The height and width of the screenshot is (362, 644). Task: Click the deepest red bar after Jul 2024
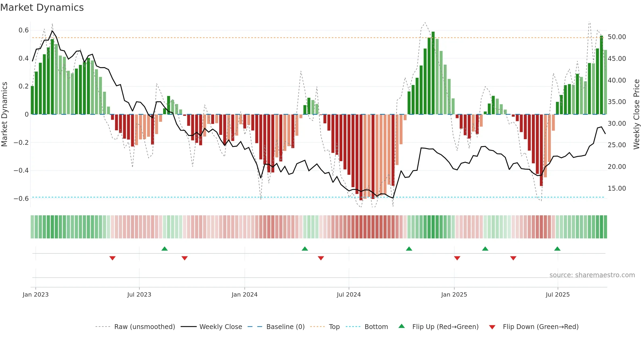[x=361, y=157]
